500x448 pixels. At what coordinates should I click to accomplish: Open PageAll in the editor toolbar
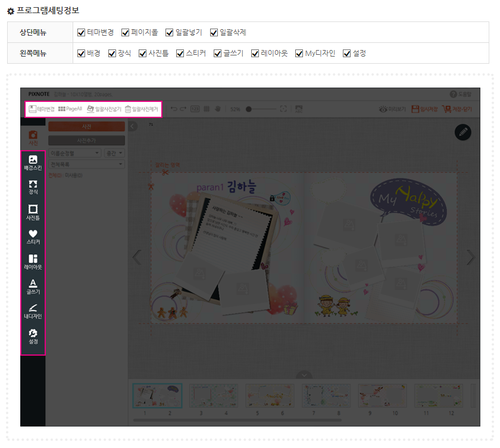[x=70, y=109]
